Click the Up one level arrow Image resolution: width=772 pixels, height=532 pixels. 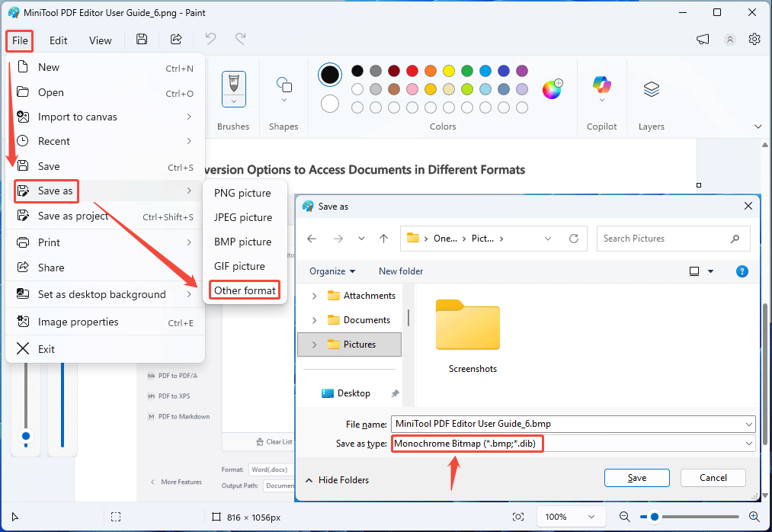[x=383, y=239]
